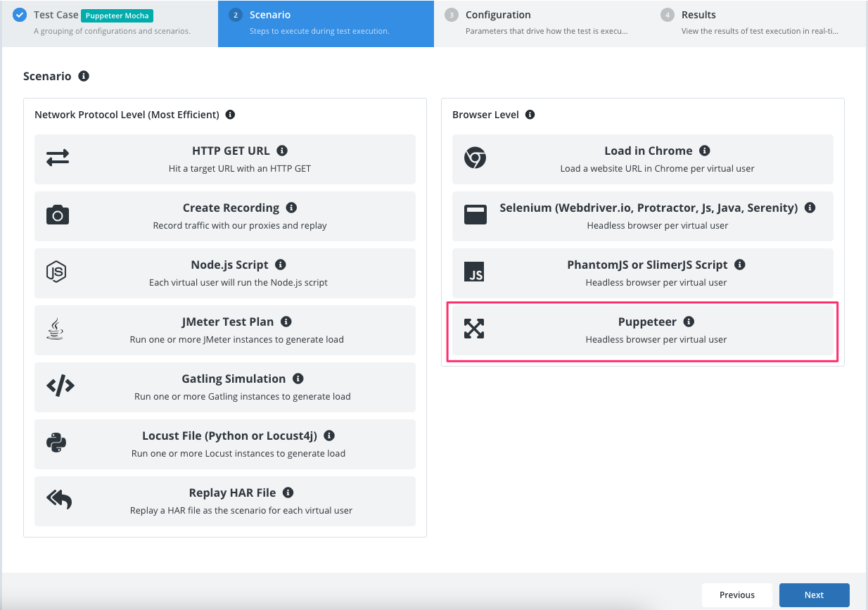Screen dimensions: 868x610
Task: Click the Create Recording camera icon
Action: click(x=58, y=215)
